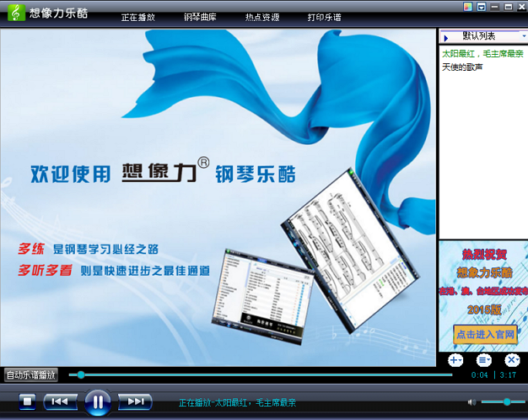The width and height of the screenshot is (528, 420).
Task: Open the playlist options list menu
Action: click(483, 360)
